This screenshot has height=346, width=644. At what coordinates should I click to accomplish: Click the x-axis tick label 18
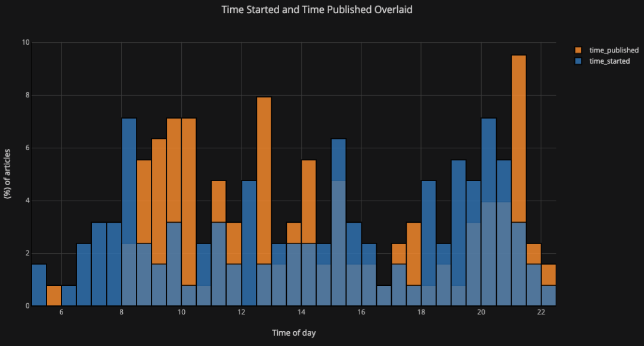coord(421,313)
